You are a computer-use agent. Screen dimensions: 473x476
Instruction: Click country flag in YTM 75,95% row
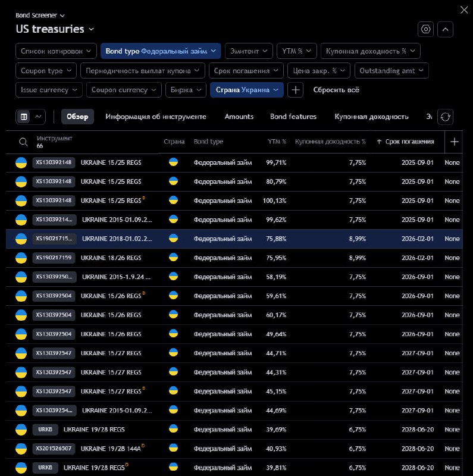pyautogui.click(x=173, y=257)
